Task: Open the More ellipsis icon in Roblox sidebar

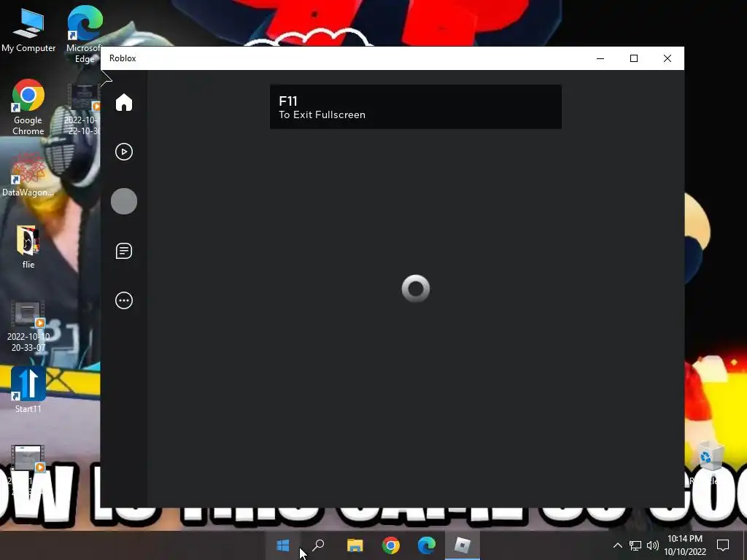Action: click(x=124, y=300)
